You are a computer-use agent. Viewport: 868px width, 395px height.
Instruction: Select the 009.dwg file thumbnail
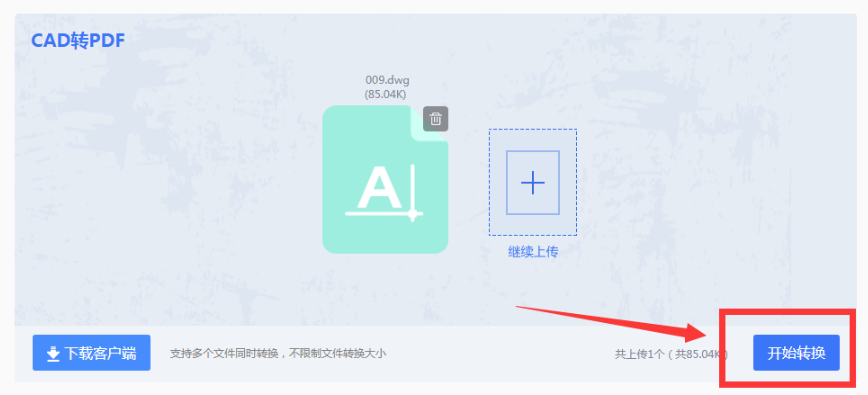coord(385,179)
